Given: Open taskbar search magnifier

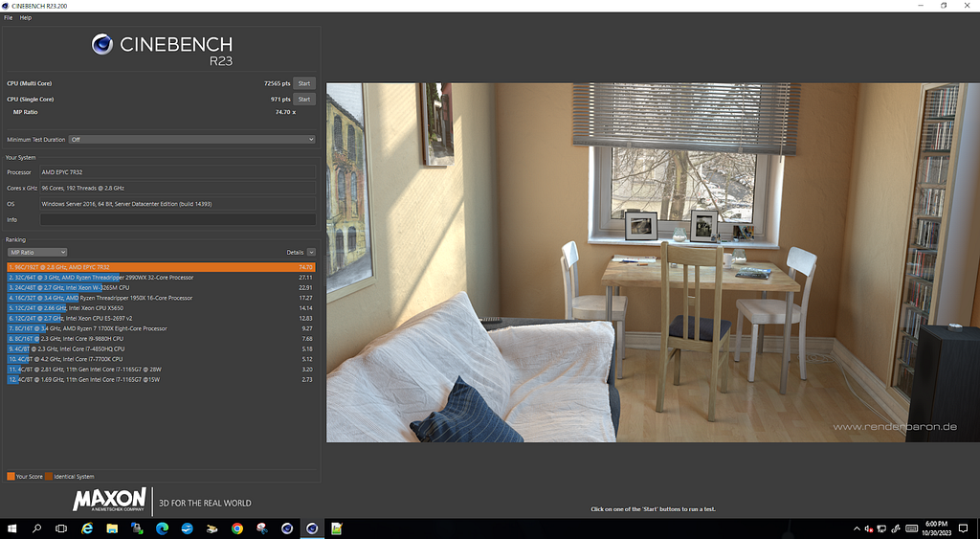Looking at the screenshot, I should point(36,529).
